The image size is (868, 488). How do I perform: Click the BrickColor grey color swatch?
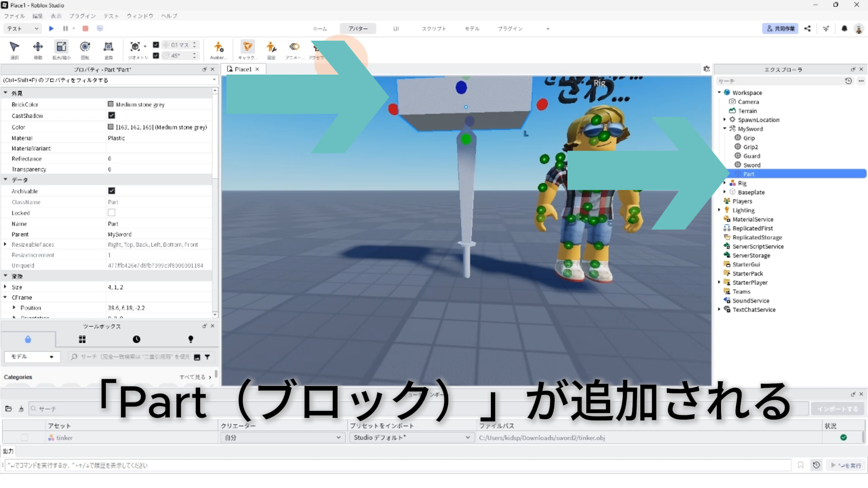point(111,104)
